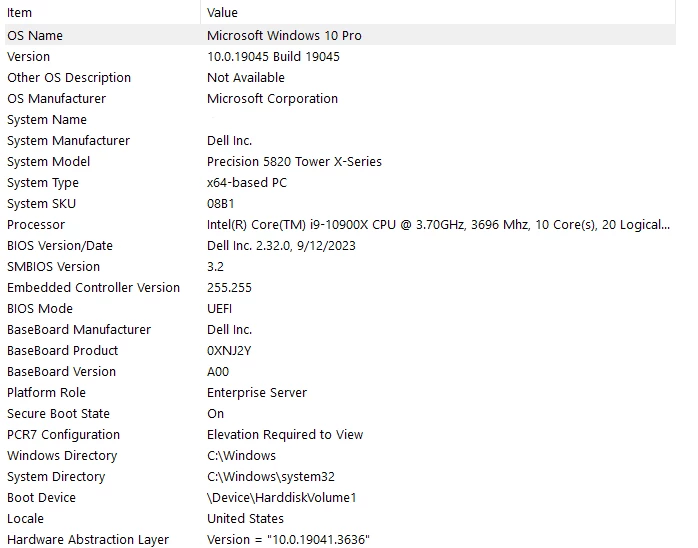Select BaseBoard Version row label

coord(61,371)
